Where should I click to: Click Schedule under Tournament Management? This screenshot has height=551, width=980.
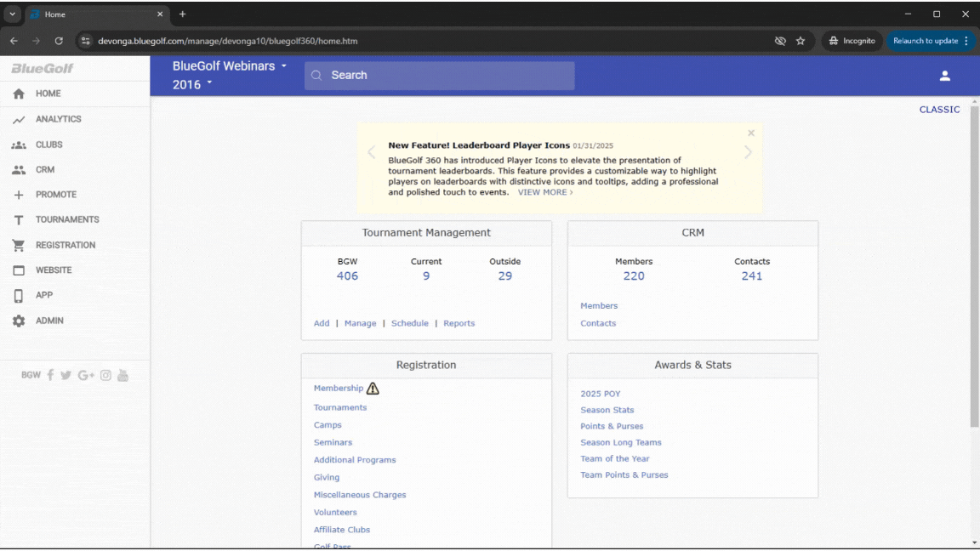(x=410, y=324)
